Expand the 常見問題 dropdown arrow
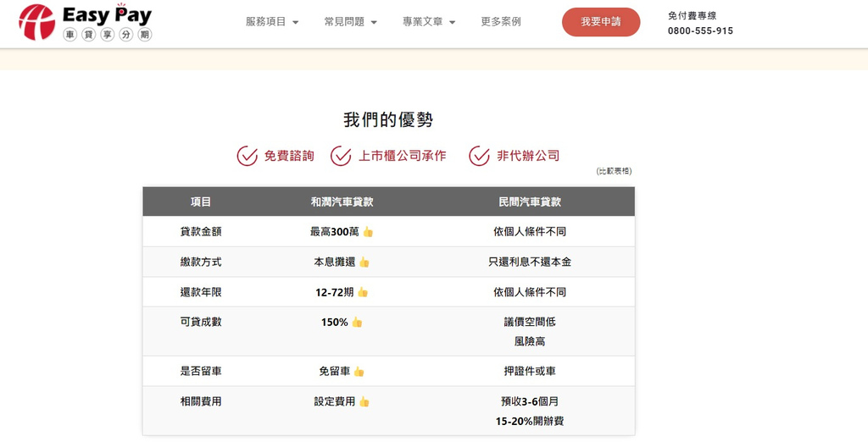The height and width of the screenshot is (442, 868). click(x=374, y=23)
